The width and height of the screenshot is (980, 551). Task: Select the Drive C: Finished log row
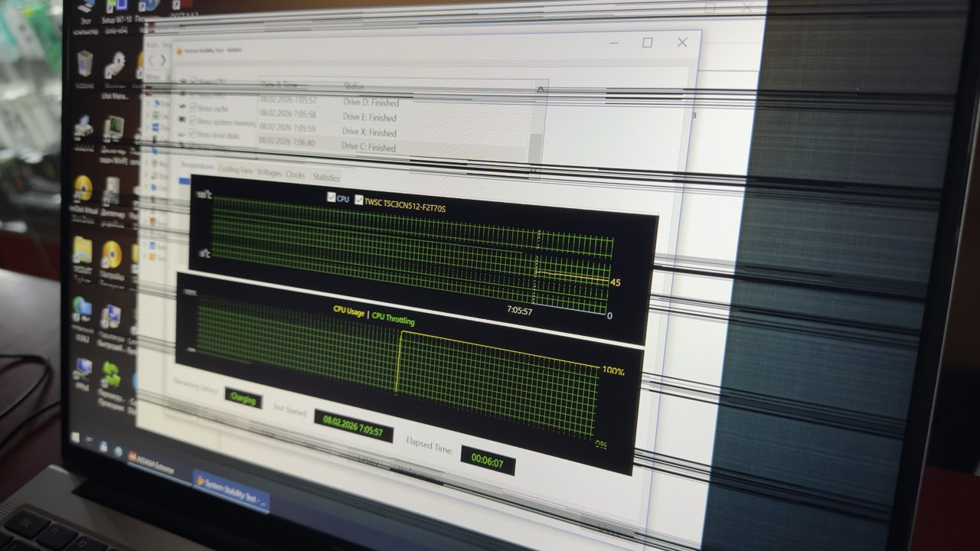(x=369, y=146)
